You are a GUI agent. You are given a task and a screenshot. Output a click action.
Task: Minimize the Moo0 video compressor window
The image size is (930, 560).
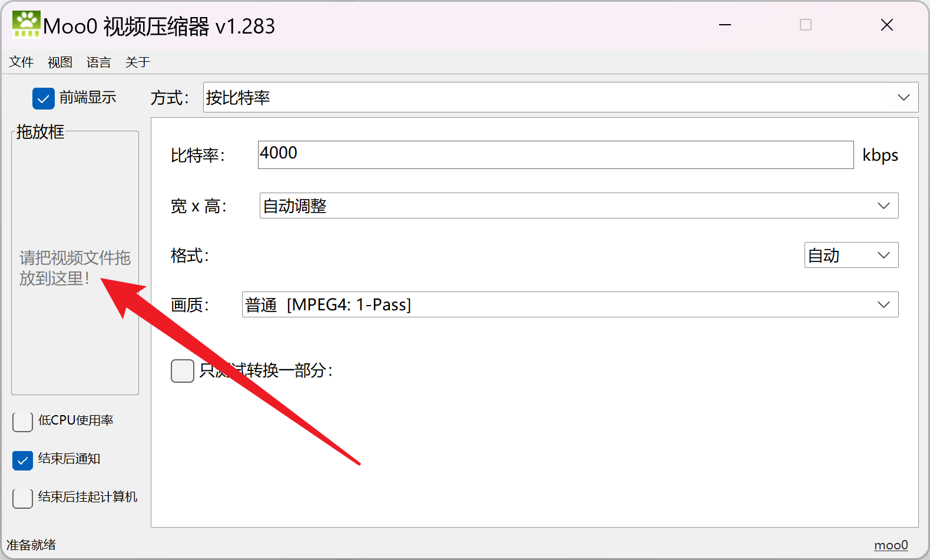(725, 25)
